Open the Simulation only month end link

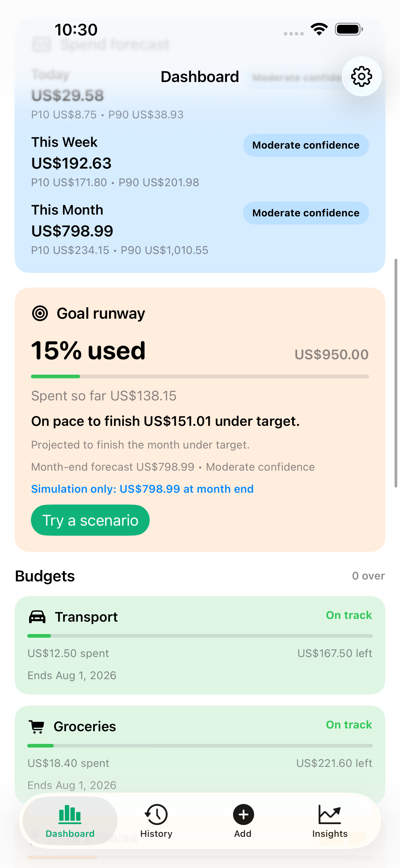[142, 489]
